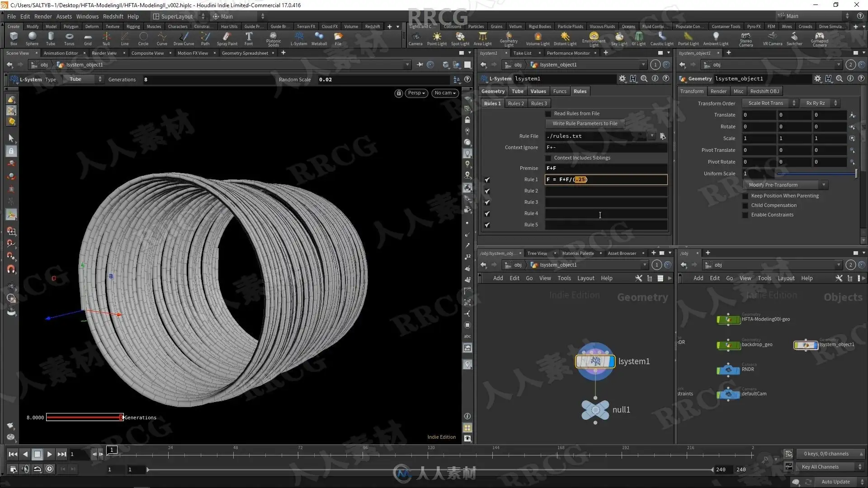Expand the Persp viewport menu
This screenshot has width=868, height=488.
click(x=416, y=93)
